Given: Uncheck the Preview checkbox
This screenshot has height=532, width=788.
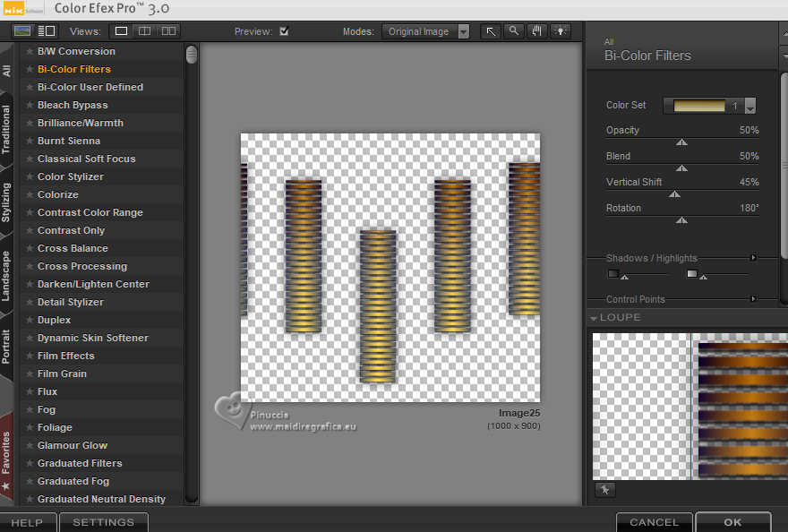Looking at the screenshot, I should (284, 31).
